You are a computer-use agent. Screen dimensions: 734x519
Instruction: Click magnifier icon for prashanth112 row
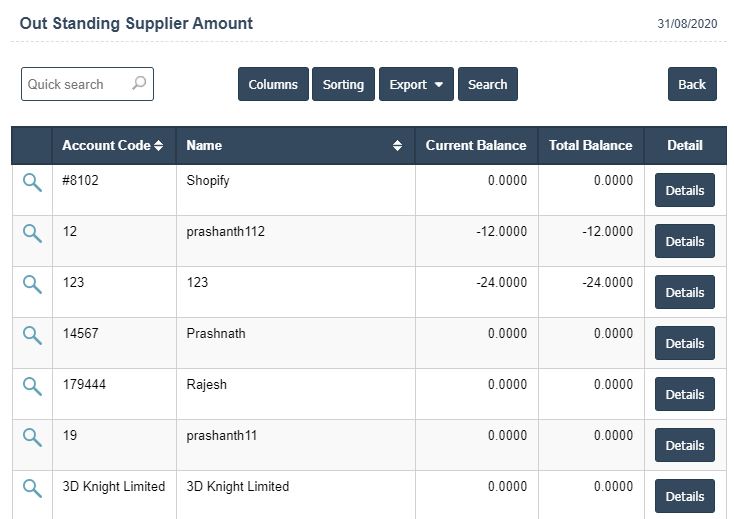tap(32, 233)
